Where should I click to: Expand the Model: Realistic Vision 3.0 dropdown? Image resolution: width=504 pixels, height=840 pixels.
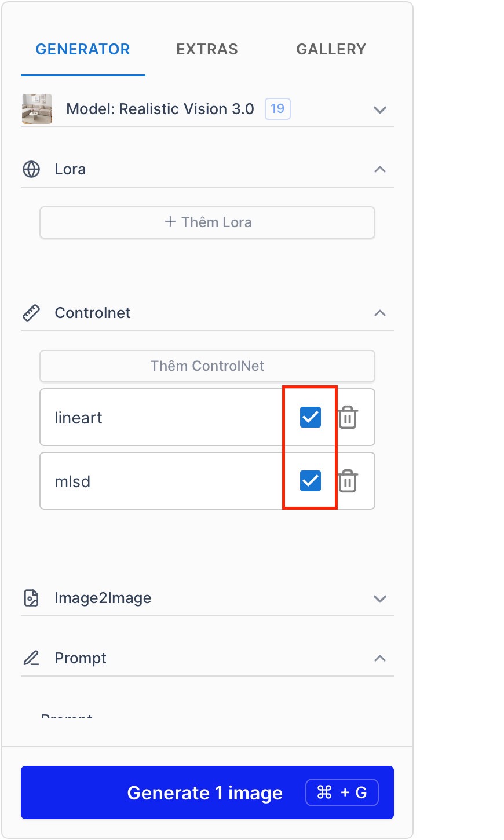[x=380, y=109]
